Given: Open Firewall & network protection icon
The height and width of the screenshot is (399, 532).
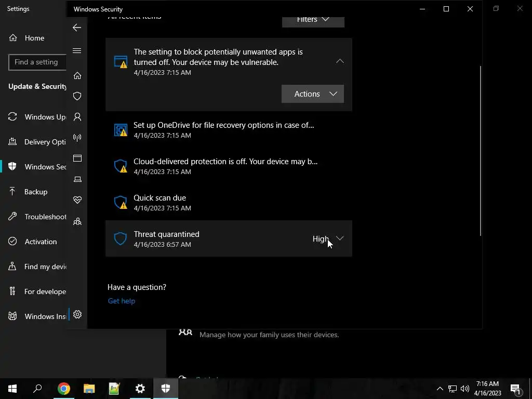Looking at the screenshot, I should tap(77, 138).
